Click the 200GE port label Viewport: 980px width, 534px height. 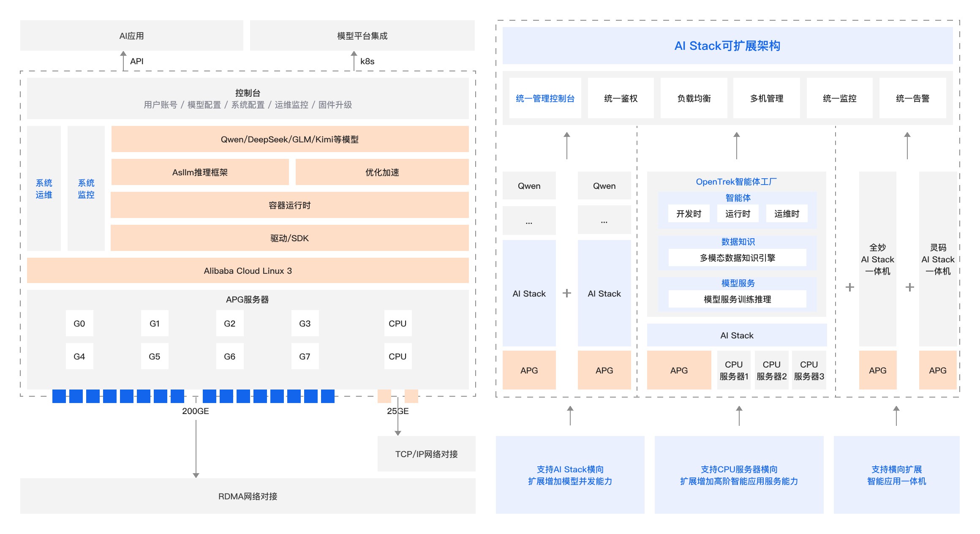point(196,411)
